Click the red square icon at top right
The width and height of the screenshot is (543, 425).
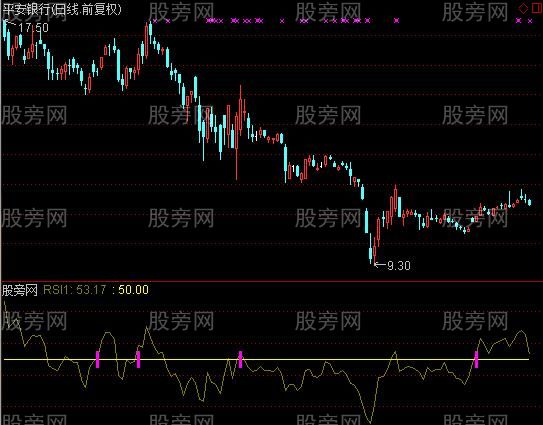pos(536,8)
